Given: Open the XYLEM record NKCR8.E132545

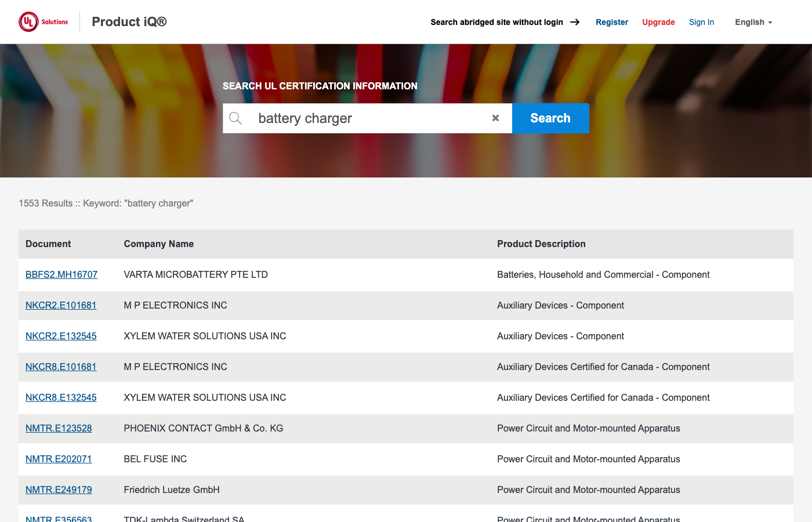Looking at the screenshot, I should tap(61, 397).
